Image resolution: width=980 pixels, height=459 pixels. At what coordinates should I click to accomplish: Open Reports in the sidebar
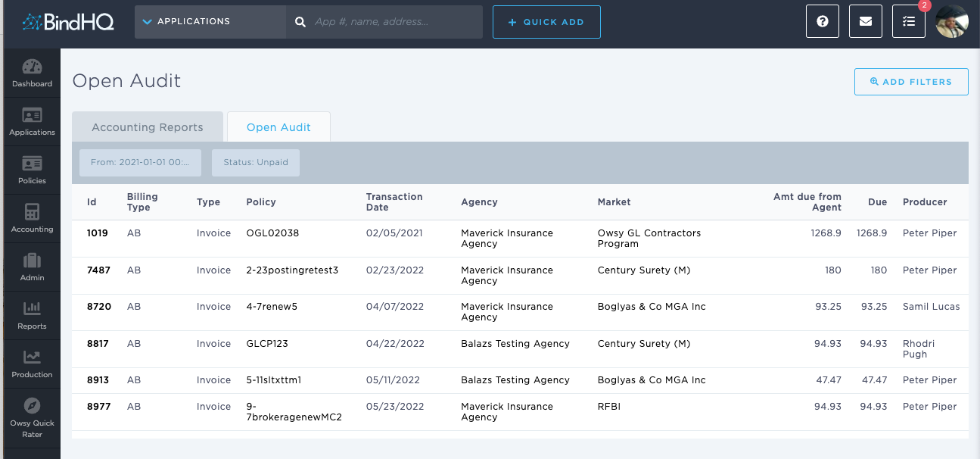32,316
